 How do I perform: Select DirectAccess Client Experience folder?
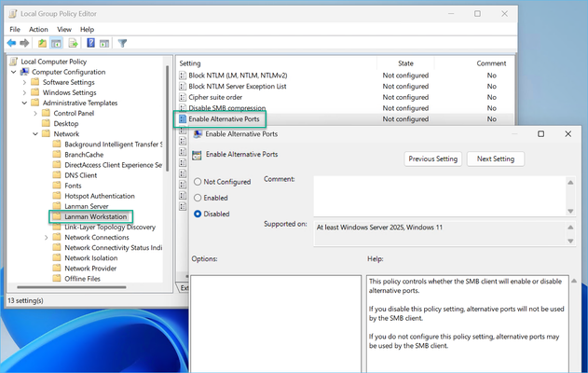114,165
